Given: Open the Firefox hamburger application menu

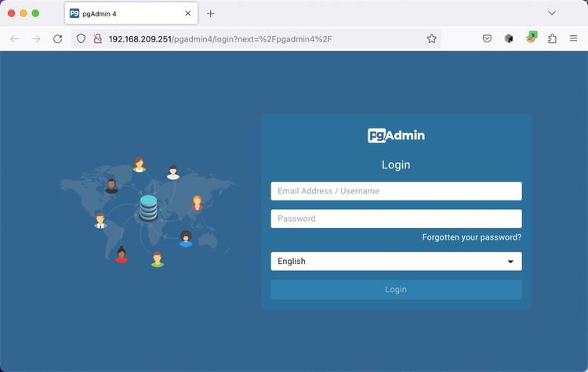Looking at the screenshot, I should [x=574, y=38].
